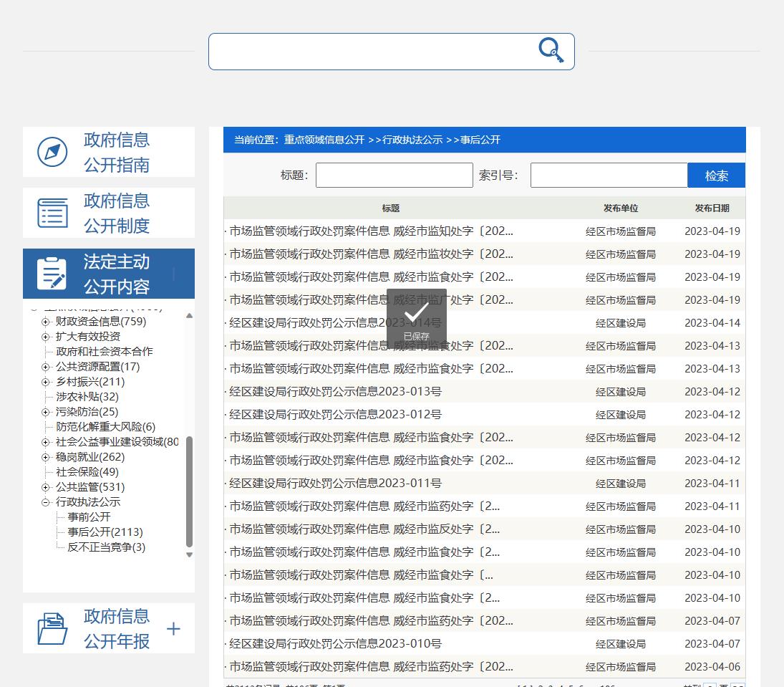Click the tree panel vertical scrollbar thumb
The height and width of the screenshot is (687, 784).
tap(189, 491)
